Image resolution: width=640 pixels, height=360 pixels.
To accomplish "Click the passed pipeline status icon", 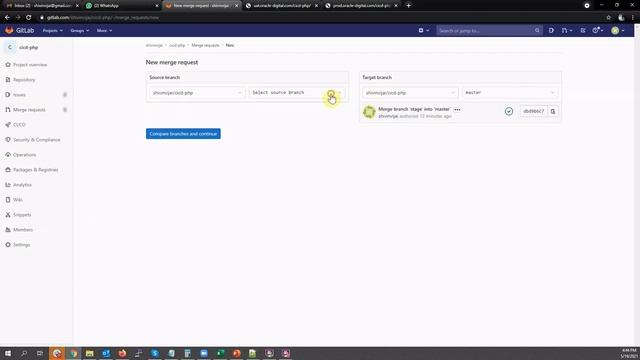I will [x=509, y=111].
